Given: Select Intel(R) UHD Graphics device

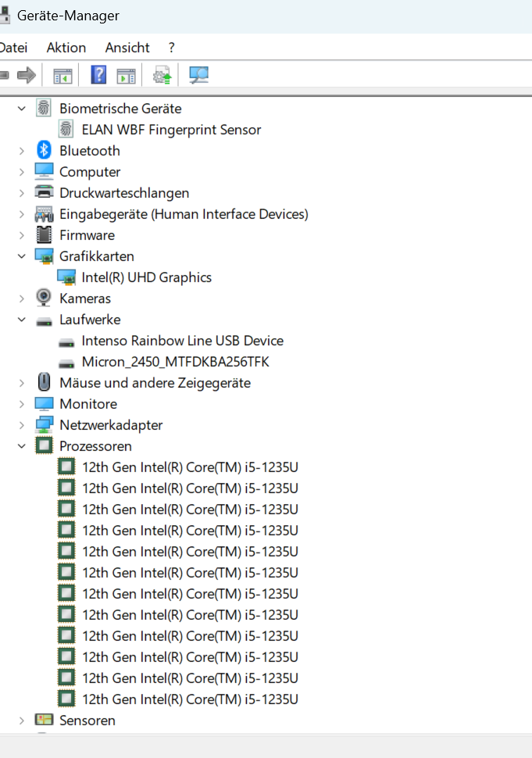Looking at the screenshot, I should click(x=147, y=277).
